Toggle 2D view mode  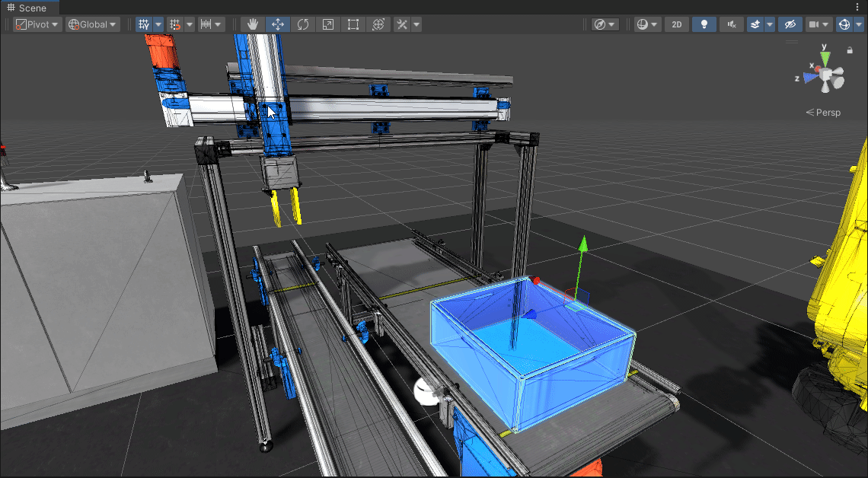(676, 24)
